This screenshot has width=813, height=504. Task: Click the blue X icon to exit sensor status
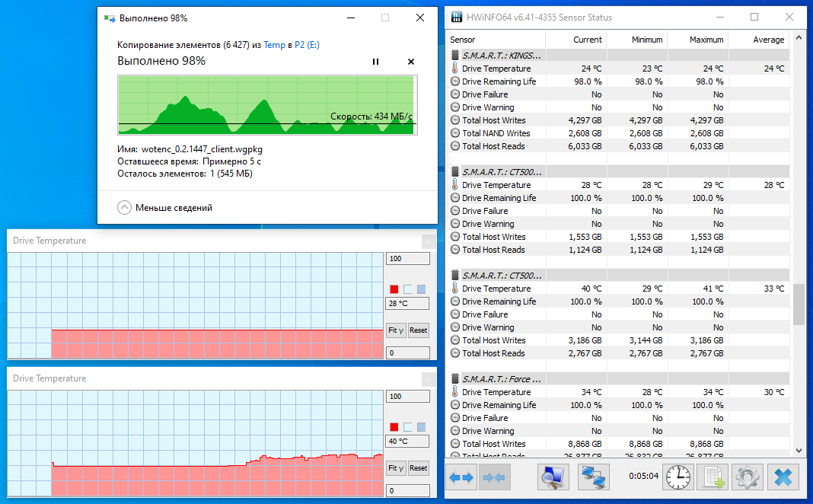[x=784, y=477]
